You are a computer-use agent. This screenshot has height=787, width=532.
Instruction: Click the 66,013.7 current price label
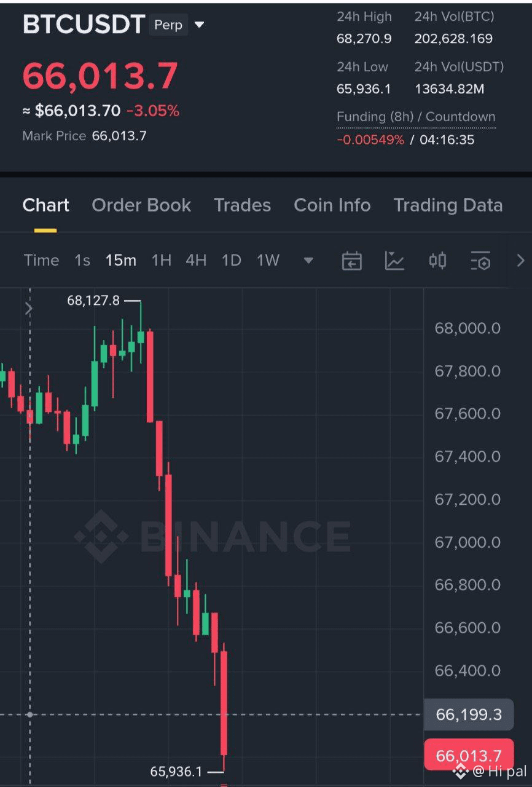469,756
